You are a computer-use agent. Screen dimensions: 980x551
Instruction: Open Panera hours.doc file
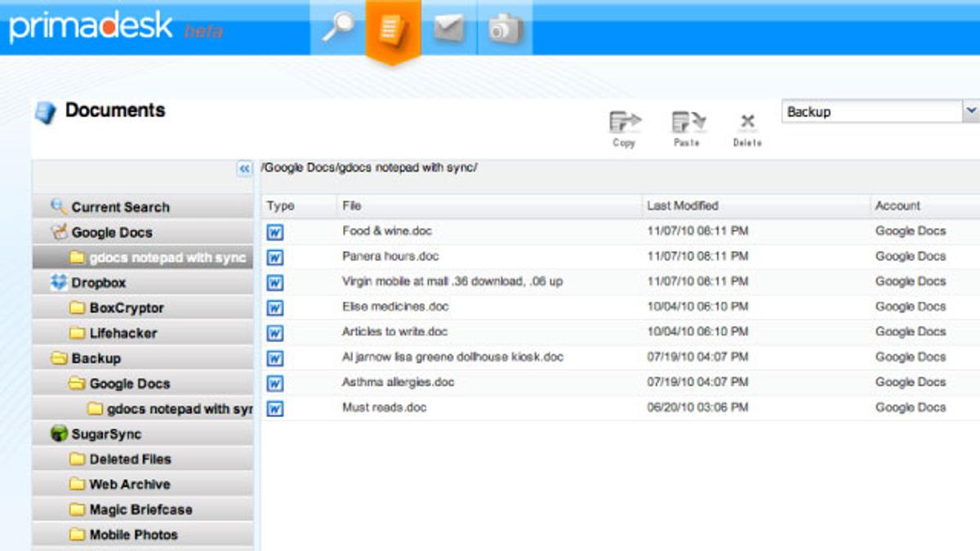tap(390, 256)
